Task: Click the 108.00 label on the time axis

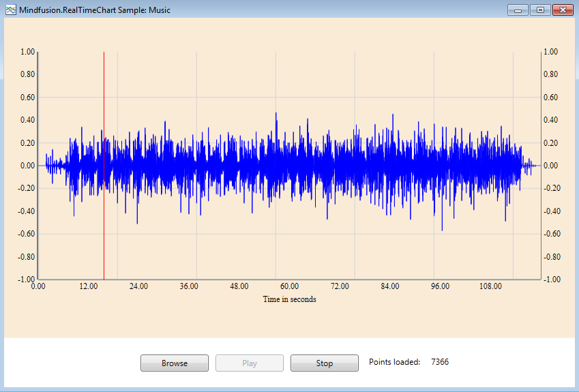Action: [490, 286]
